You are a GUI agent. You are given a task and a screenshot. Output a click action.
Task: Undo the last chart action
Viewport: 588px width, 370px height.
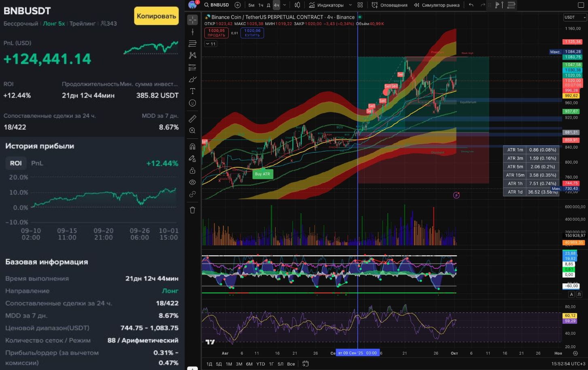click(471, 5)
